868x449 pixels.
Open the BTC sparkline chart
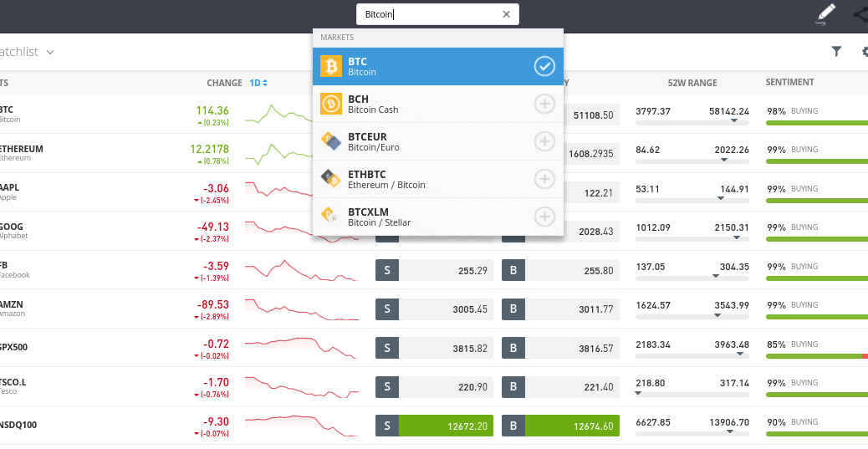(x=278, y=114)
